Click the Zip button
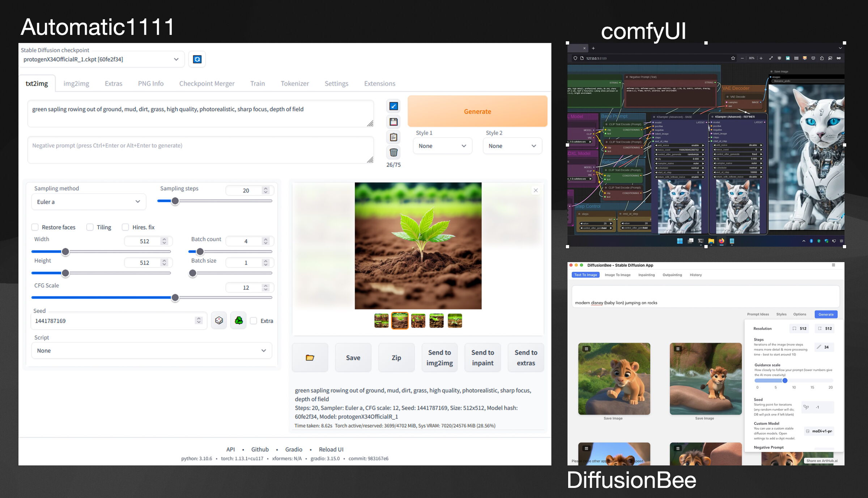The image size is (868, 498). point(396,358)
